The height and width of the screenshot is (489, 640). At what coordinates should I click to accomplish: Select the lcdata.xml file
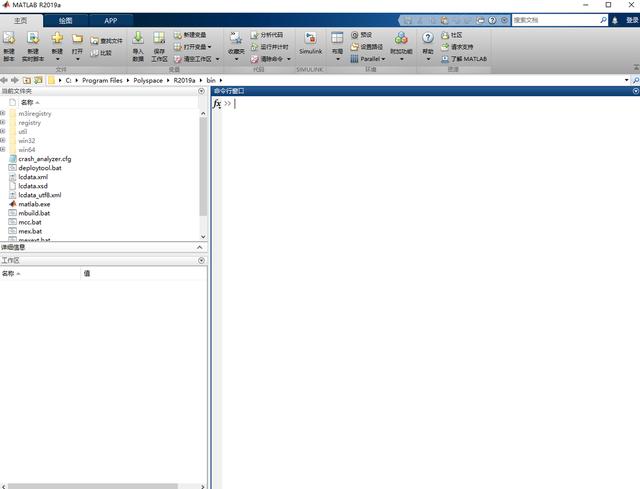pyautogui.click(x=33, y=177)
